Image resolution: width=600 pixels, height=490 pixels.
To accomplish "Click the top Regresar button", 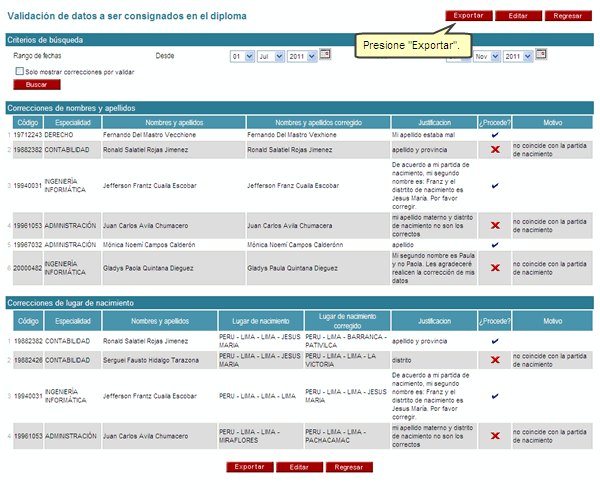I will (568, 16).
